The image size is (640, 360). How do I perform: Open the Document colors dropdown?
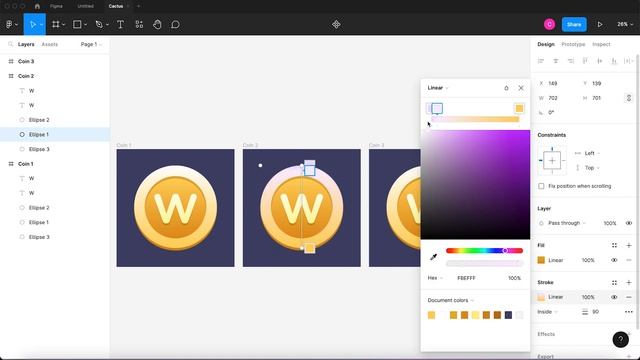point(451,300)
